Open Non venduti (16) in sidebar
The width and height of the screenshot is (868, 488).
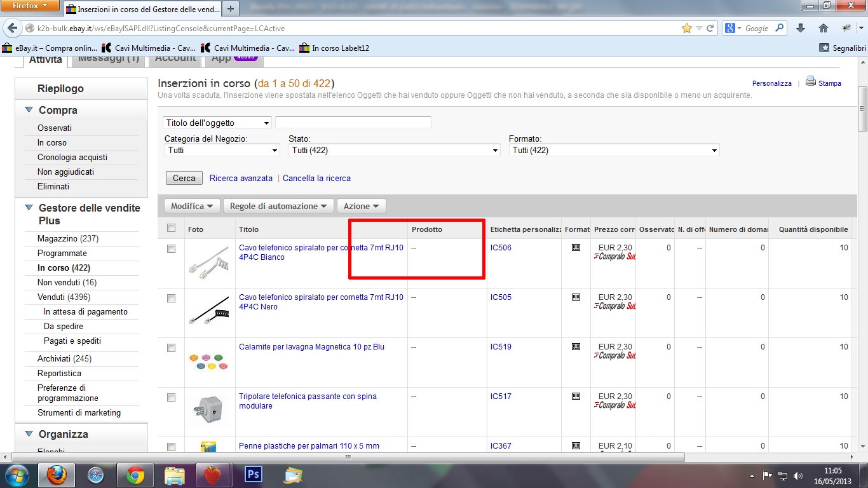coord(67,282)
